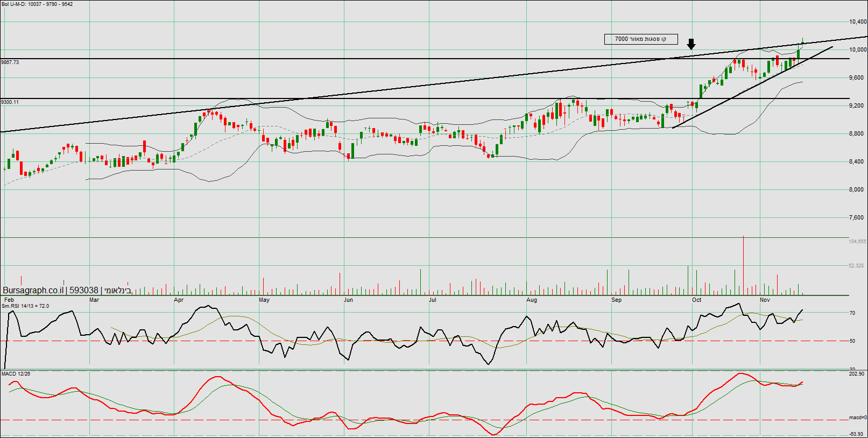Click the 10,400 price axis label

click(858, 22)
